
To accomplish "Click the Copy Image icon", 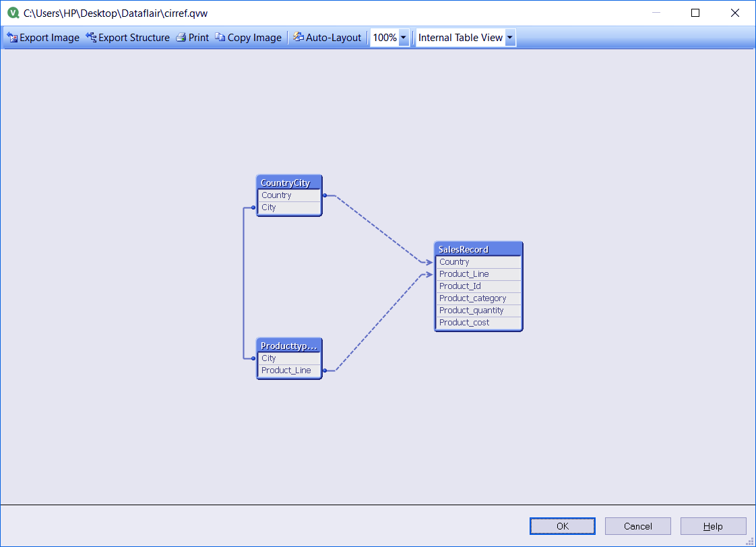I will point(220,37).
